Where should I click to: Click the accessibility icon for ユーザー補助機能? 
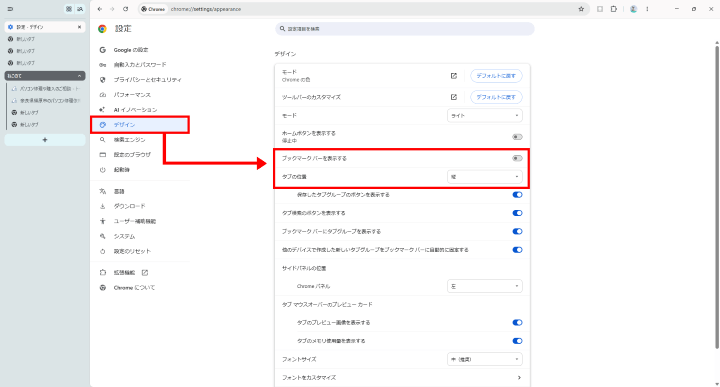[x=103, y=221]
